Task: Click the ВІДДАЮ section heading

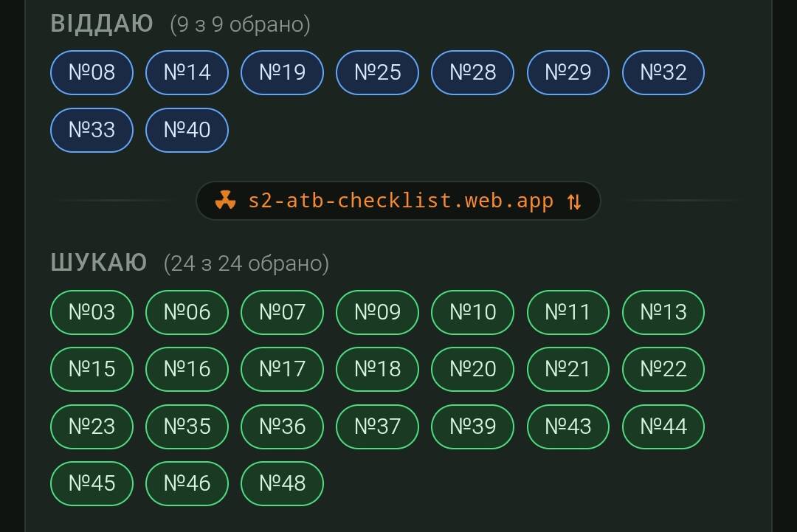Action: (102, 24)
